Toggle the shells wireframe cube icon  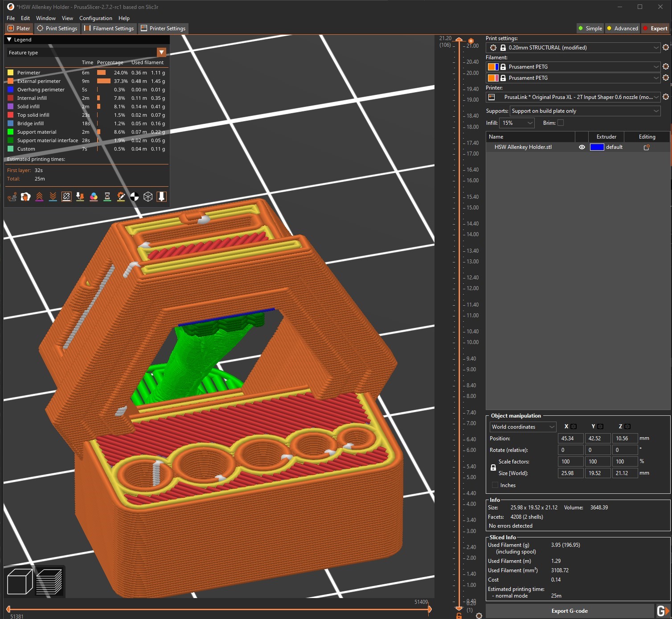[148, 197]
